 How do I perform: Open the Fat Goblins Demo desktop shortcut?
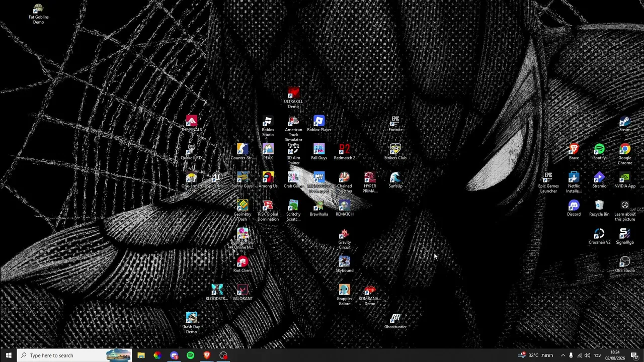point(38,14)
